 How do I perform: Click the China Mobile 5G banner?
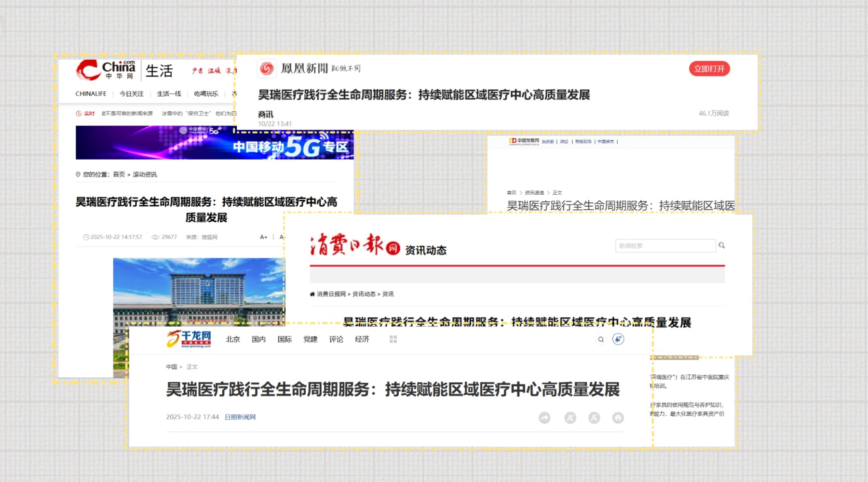point(214,143)
